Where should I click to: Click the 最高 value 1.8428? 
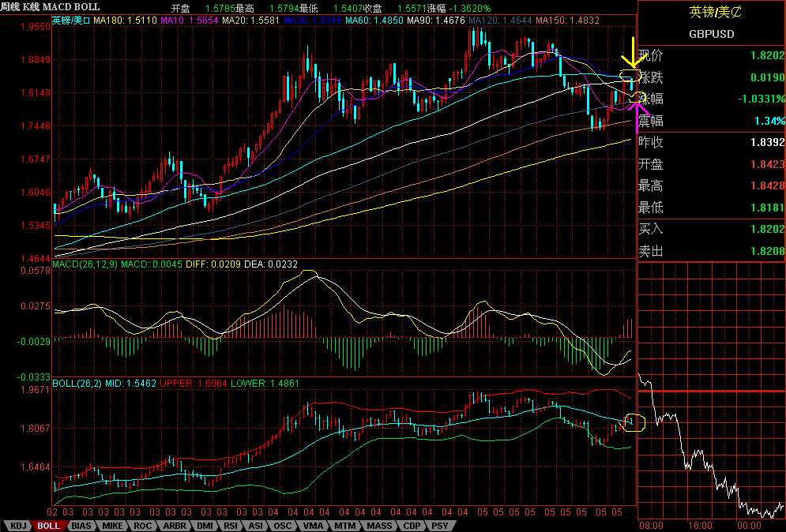768,185
